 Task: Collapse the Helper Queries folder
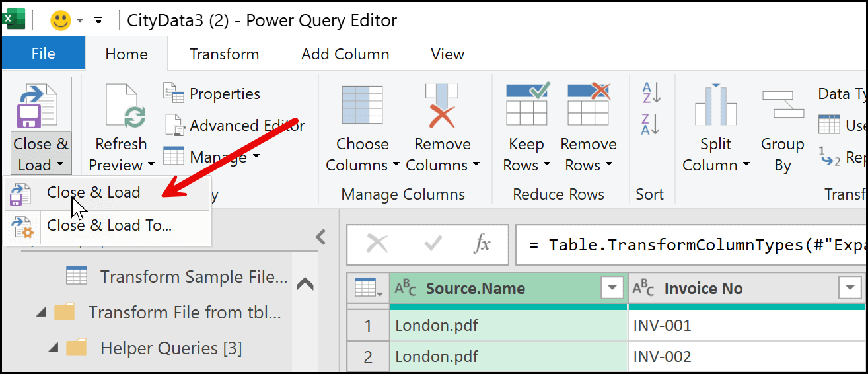point(54,348)
